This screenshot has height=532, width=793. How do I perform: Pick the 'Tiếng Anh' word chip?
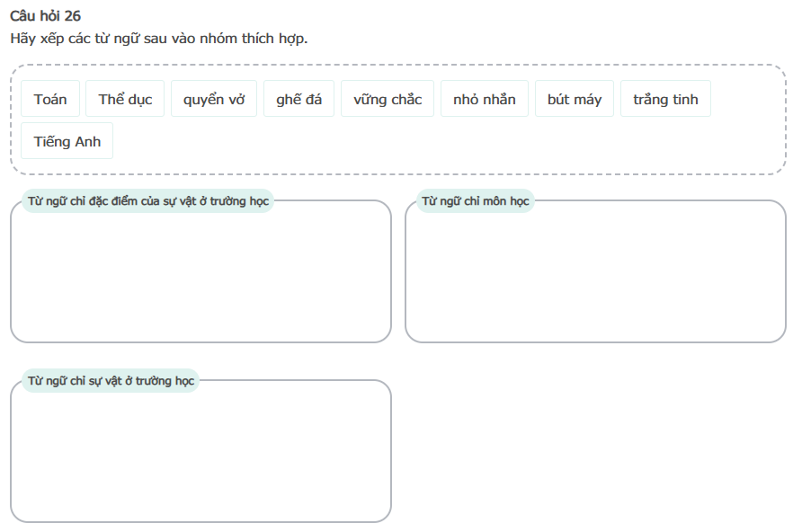(67, 141)
